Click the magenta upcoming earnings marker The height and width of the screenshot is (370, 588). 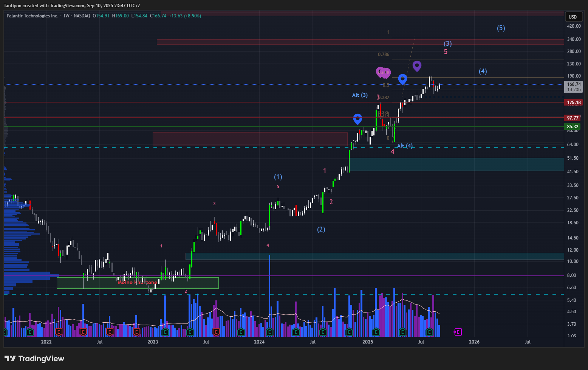tap(458, 332)
